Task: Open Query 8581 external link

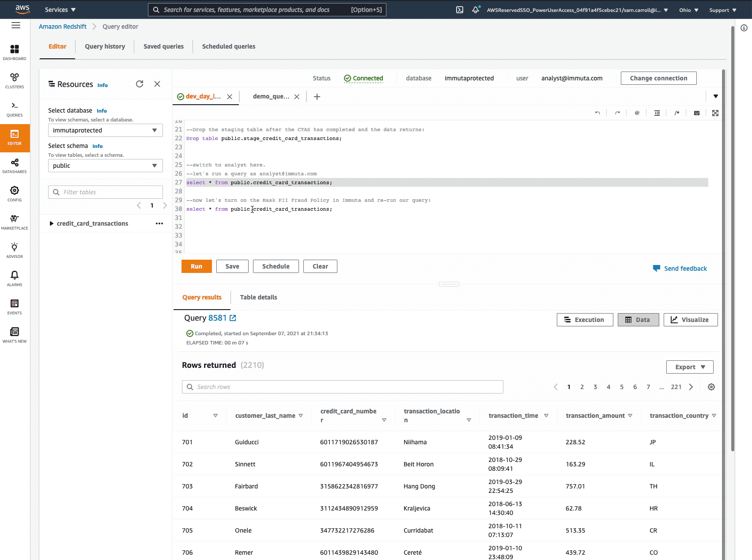Action: [233, 318]
